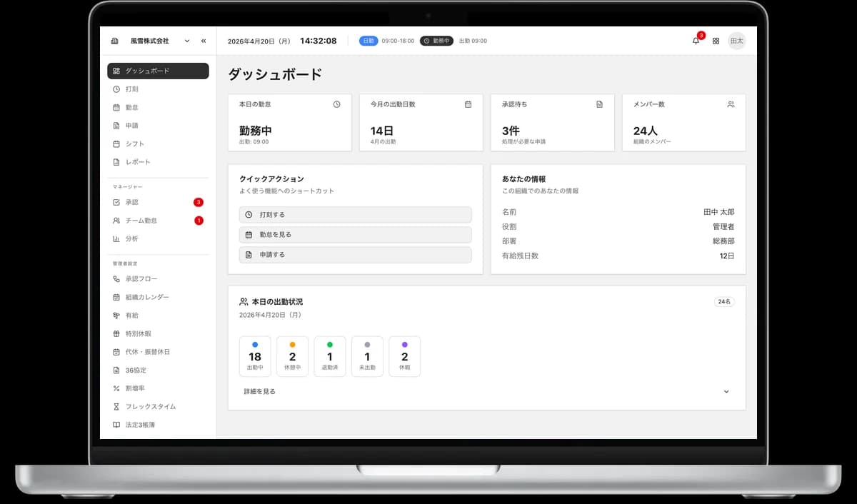The image size is (857, 504).
Task: Click the 有給 palm tree icon
Action: [x=116, y=316]
